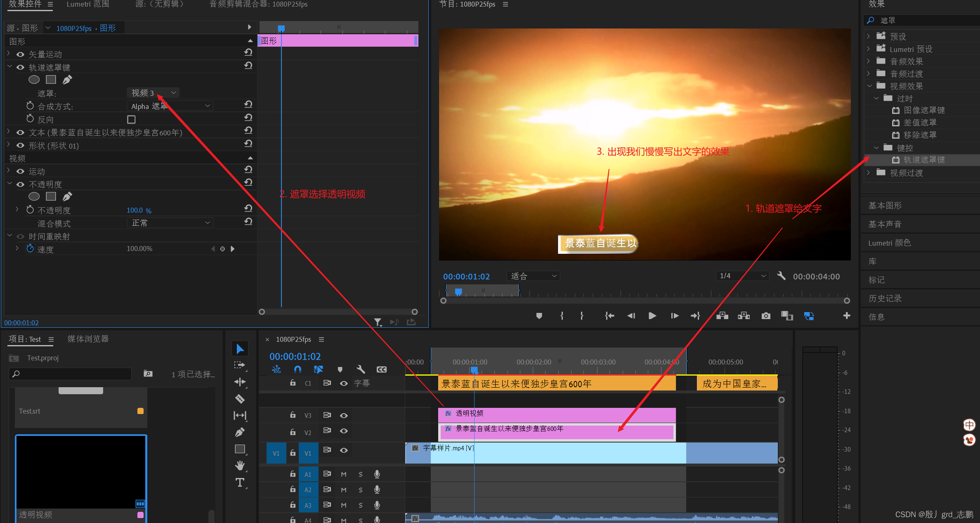The image size is (980, 523).
Task: Open the 混合模式 dropdown set to 正常
Action: 170,223
